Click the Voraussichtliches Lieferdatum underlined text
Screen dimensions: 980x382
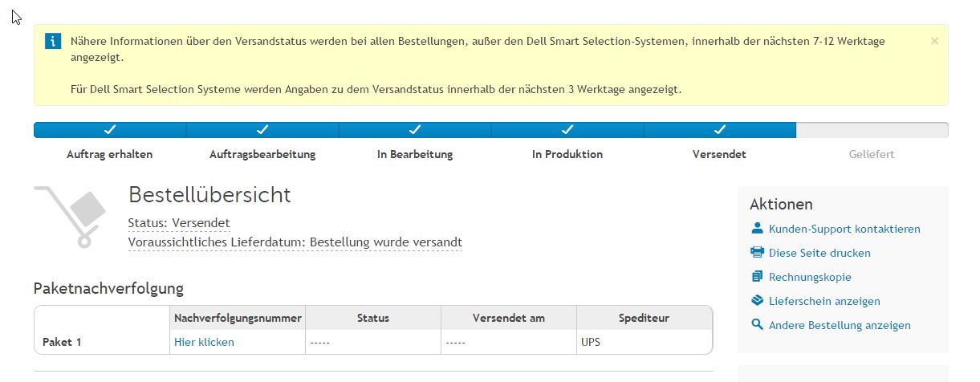click(x=295, y=242)
